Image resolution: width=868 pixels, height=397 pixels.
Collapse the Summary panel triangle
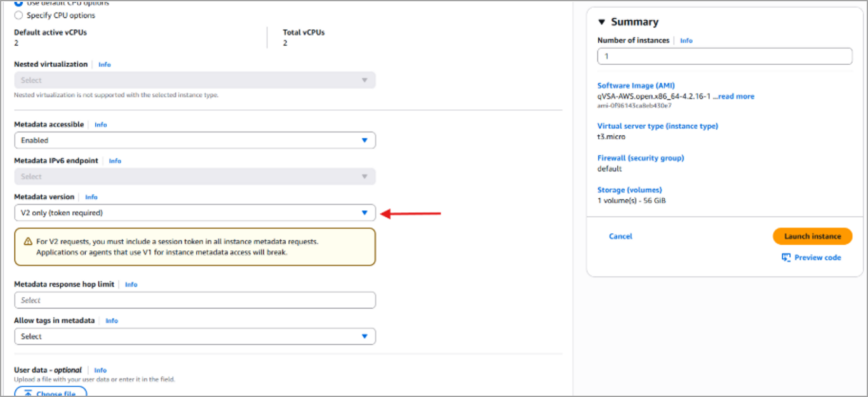coord(601,22)
